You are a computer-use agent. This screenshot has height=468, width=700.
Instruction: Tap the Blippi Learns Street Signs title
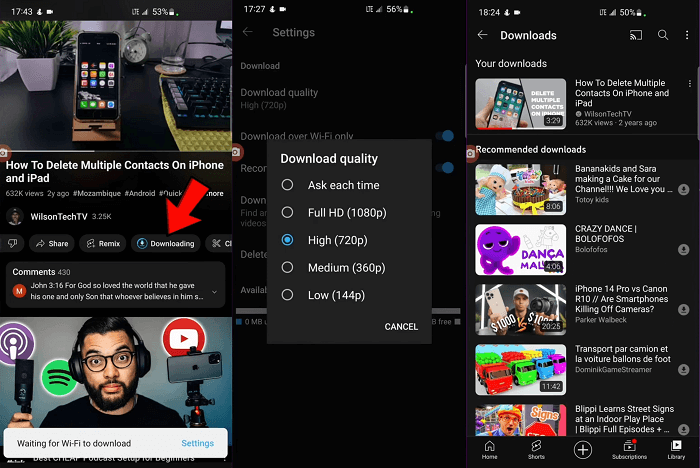click(x=625, y=419)
